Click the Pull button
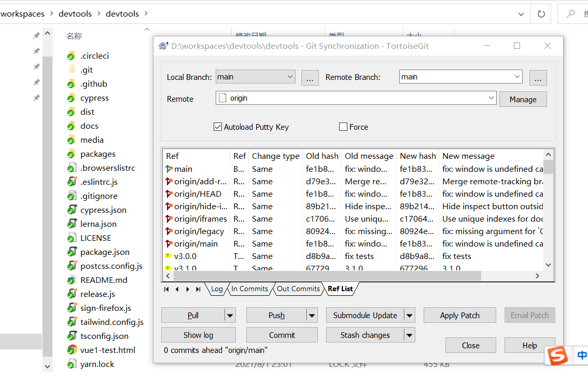Screen dimensions: 588x382 [193, 315]
